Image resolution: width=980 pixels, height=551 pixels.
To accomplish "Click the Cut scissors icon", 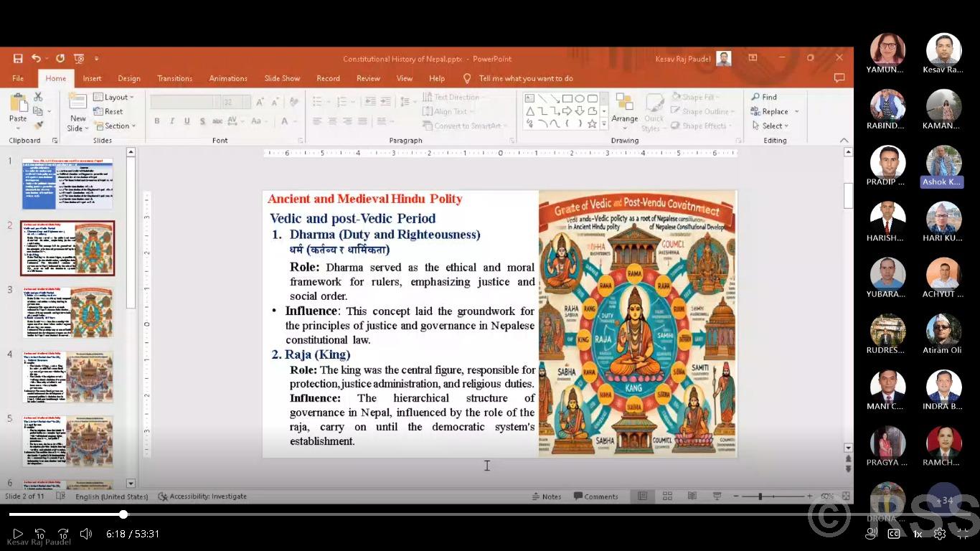I will pyautogui.click(x=38, y=97).
